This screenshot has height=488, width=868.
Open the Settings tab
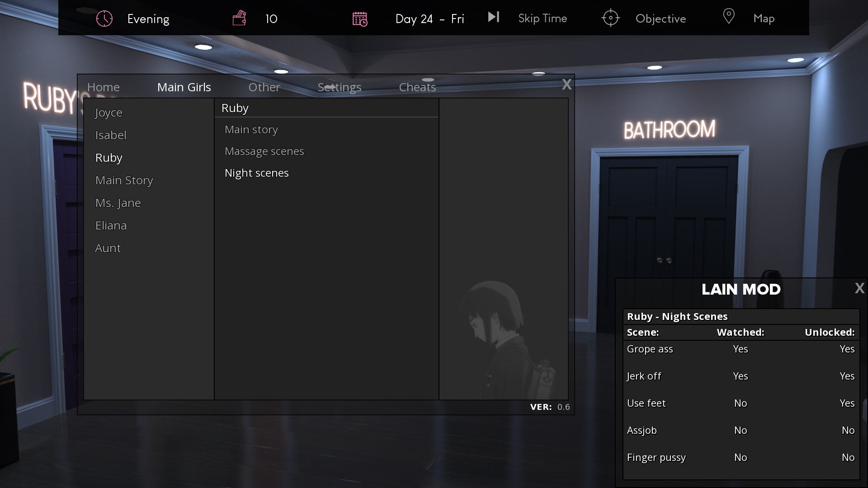click(x=339, y=87)
